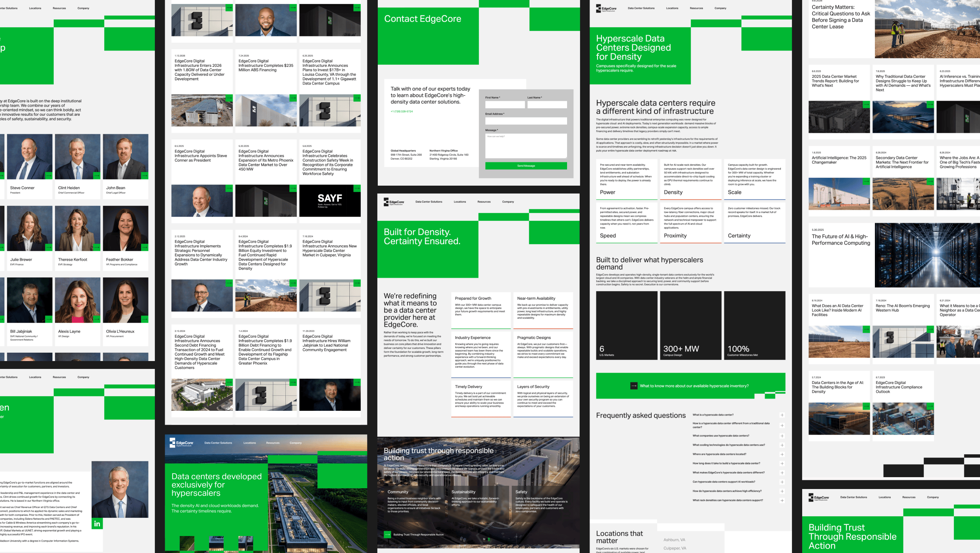The image size is (980, 553).
Task: Click EdgeCore logo on Hyperscale Data Centers page
Action: point(606,8)
